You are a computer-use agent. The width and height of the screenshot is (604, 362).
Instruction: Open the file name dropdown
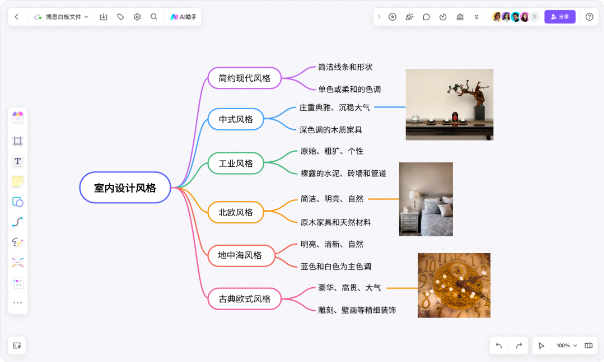(62, 17)
